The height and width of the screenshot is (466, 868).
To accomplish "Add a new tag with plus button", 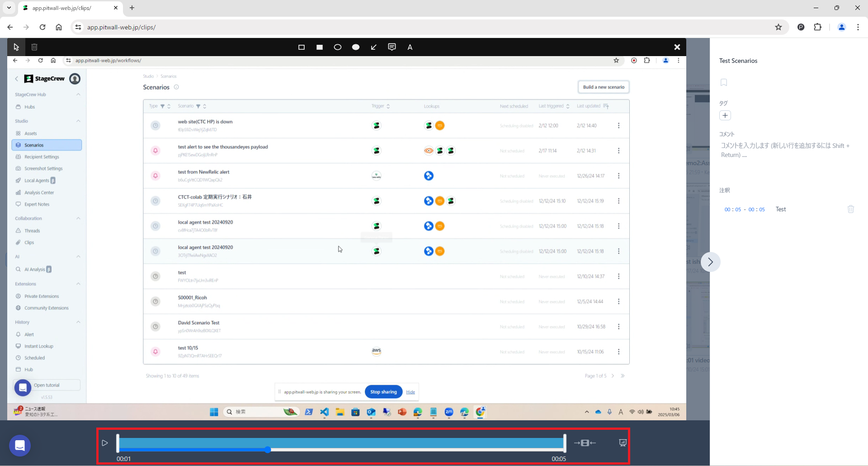I will [725, 115].
